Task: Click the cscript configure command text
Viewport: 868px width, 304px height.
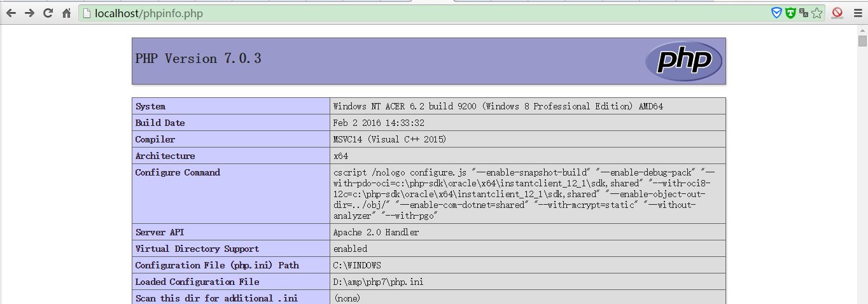Action: (524, 194)
